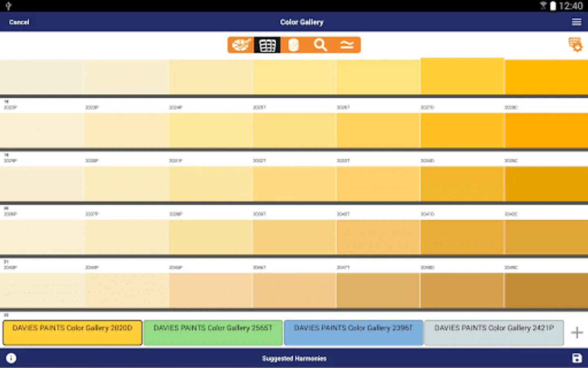Tap the Color Gallery title

point(302,22)
